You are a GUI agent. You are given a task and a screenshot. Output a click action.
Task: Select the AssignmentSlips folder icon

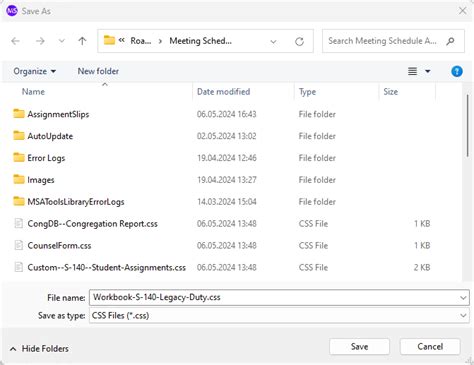pos(19,114)
